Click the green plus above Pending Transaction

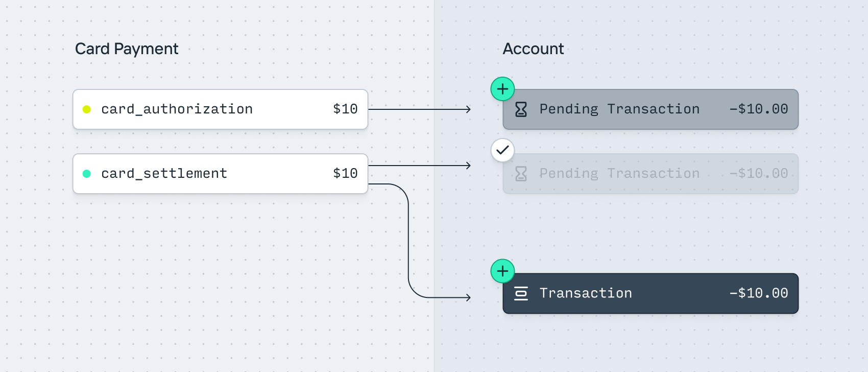(502, 89)
